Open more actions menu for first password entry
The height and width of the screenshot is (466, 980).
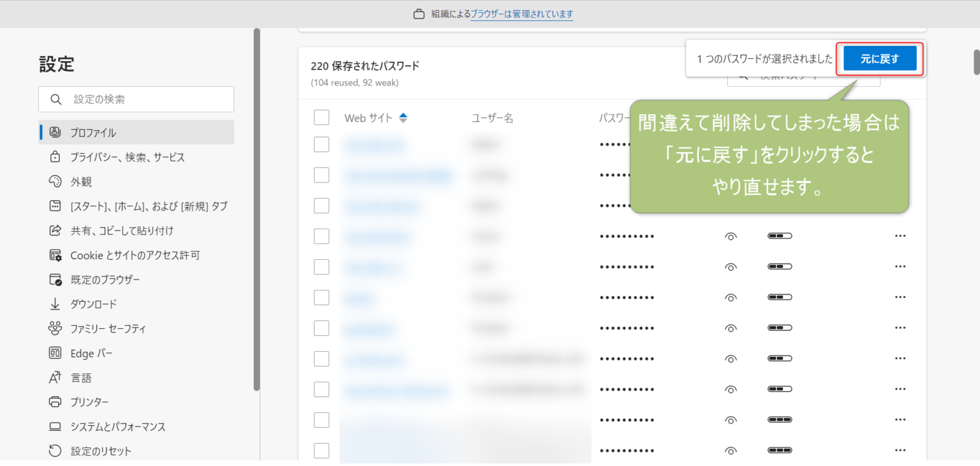(900, 144)
